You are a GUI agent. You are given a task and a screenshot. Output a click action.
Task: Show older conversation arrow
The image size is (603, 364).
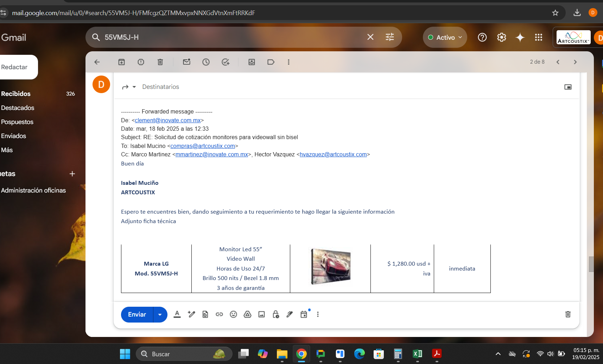(575, 62)
